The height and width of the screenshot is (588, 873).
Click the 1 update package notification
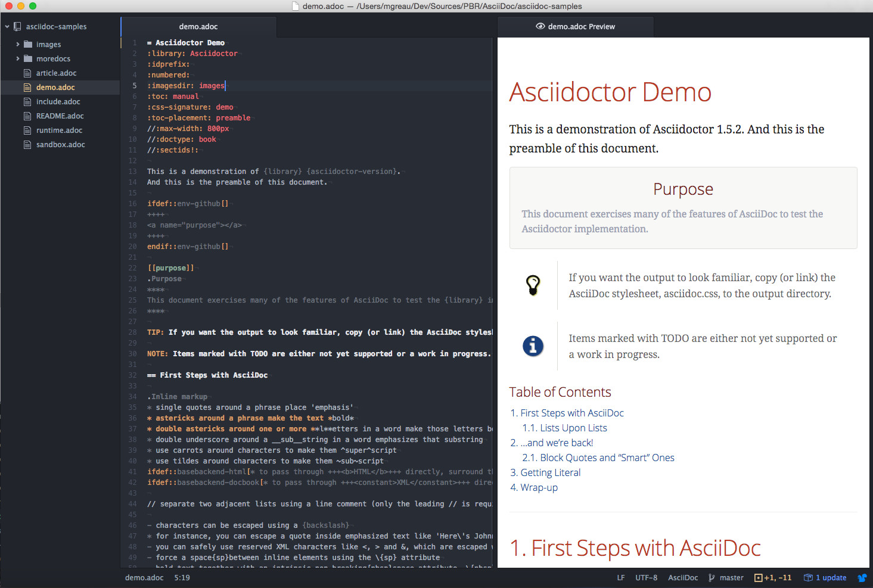tap(825, 577)
